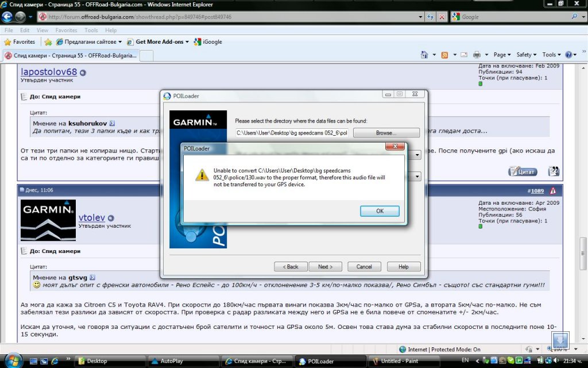Click the vtolev Garmin avatar image

pyautogui.click(x=48, y=220)
